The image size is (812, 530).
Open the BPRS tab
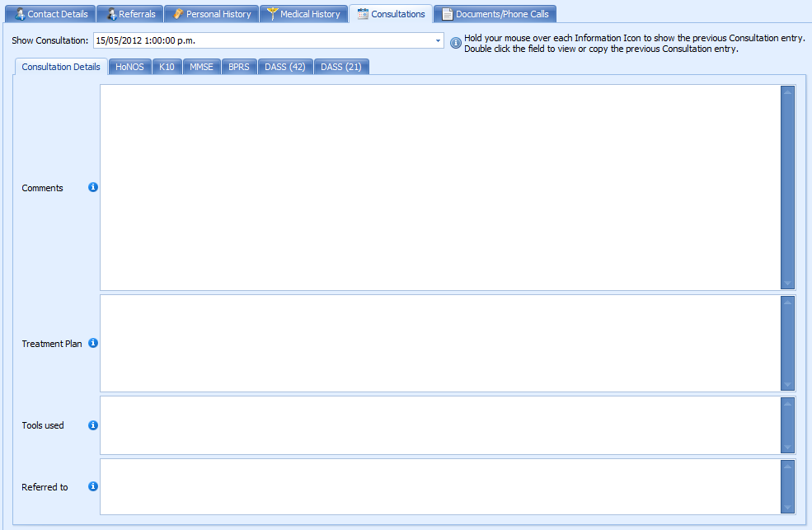pyautogui.click(x=239, y=67)
